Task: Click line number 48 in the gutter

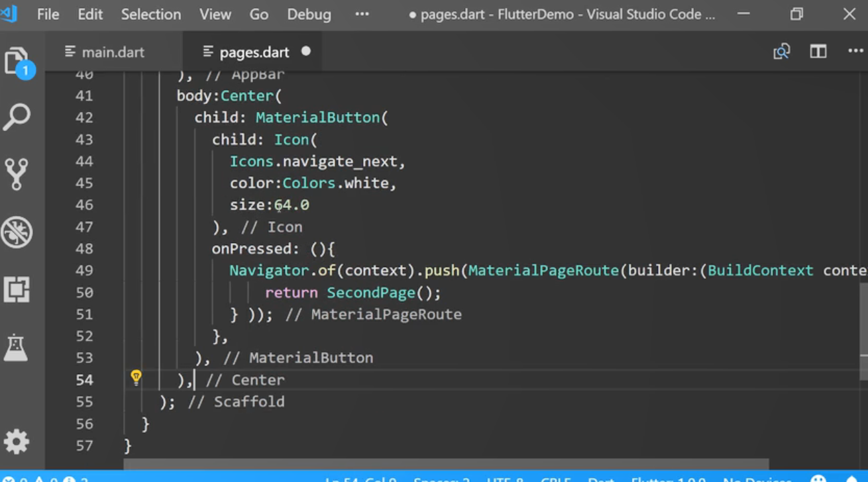Action: click(84, 248)
